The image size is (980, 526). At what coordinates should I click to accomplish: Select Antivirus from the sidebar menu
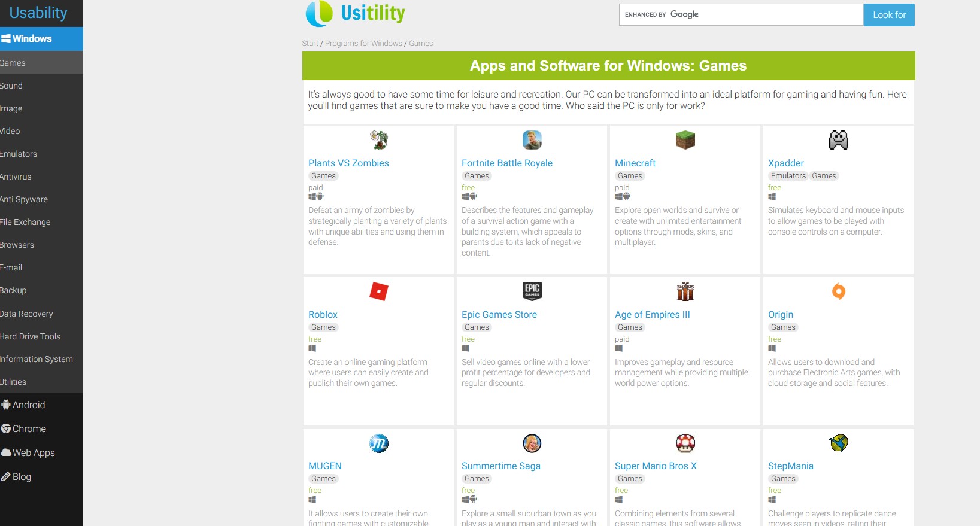click(x=16, y=177)
